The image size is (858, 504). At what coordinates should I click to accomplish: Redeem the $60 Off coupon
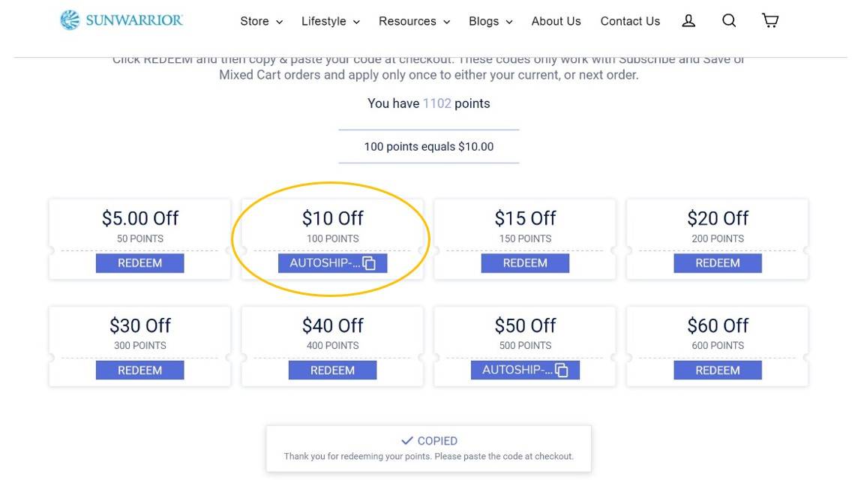point(718,370)
